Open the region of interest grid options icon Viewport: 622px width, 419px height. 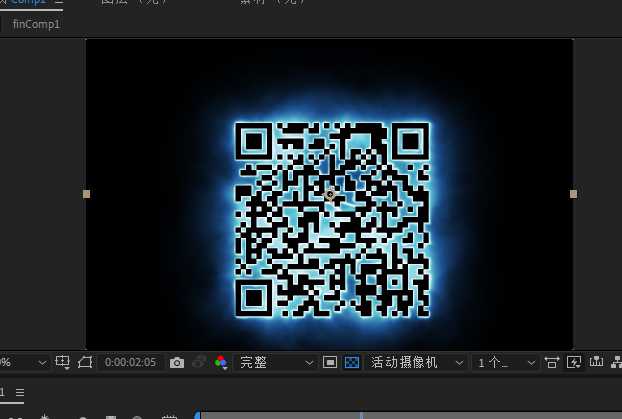tap(62, 362)
